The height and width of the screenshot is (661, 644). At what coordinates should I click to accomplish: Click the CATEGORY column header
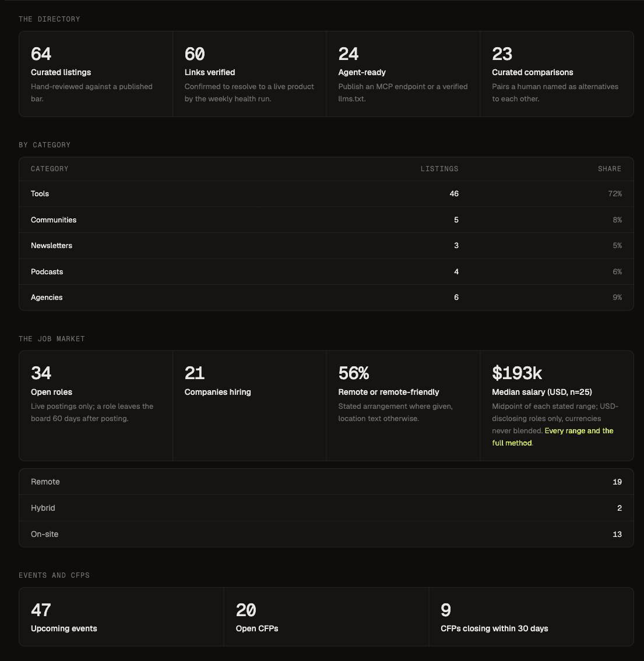click(x=50, y=169)
